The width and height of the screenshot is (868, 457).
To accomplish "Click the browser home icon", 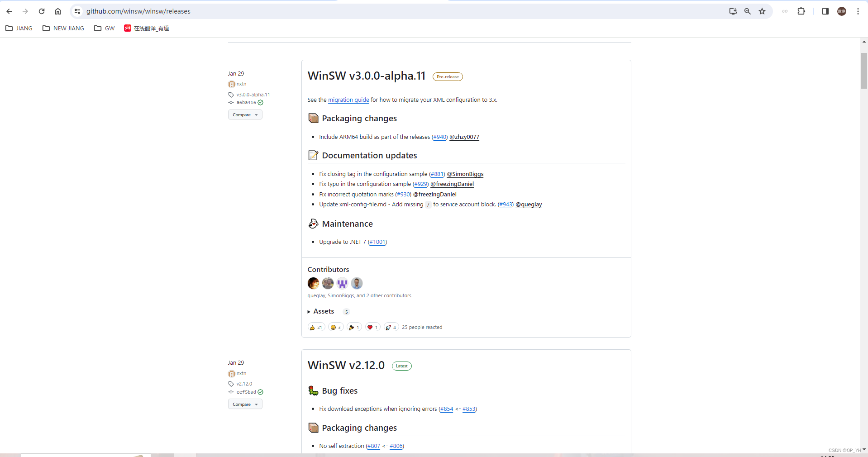I will coord(57,11).
